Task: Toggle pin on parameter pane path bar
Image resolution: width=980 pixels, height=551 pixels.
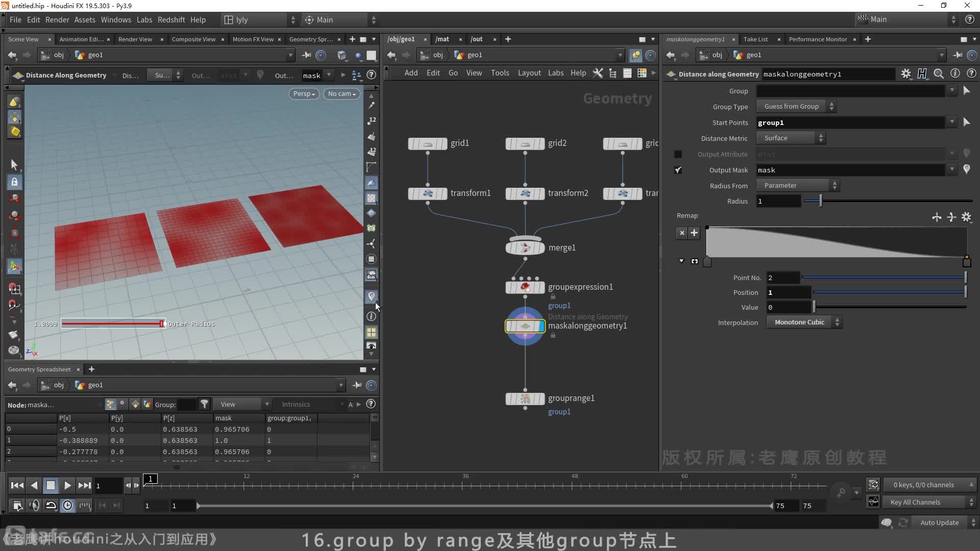Action: [x=958, y=55]
